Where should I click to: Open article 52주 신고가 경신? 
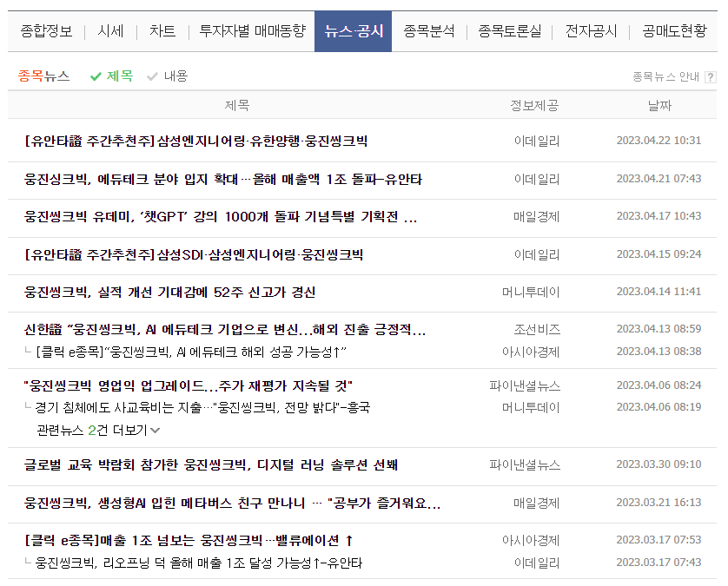(x=170, y=292)
